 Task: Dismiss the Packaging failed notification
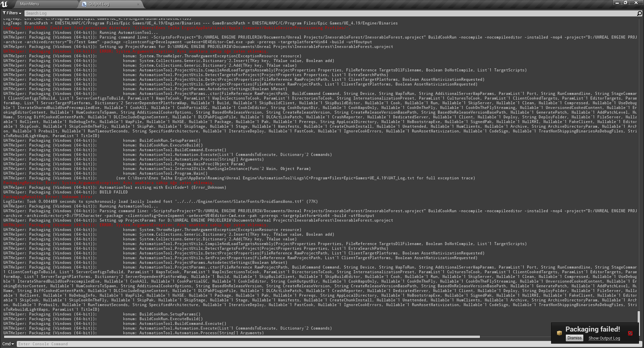[x=574, y=338]
